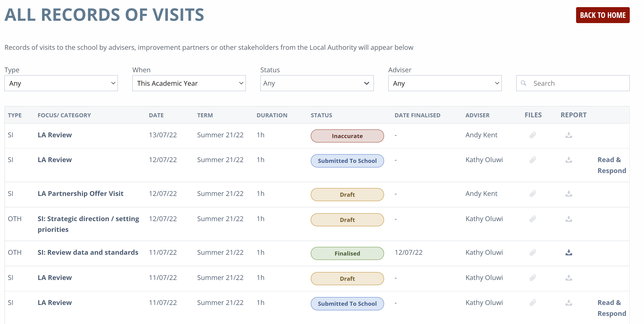Click Andy Kent in the LA Partnership Offer Visit row
644x324 pixels.
(x=481, y=194)
